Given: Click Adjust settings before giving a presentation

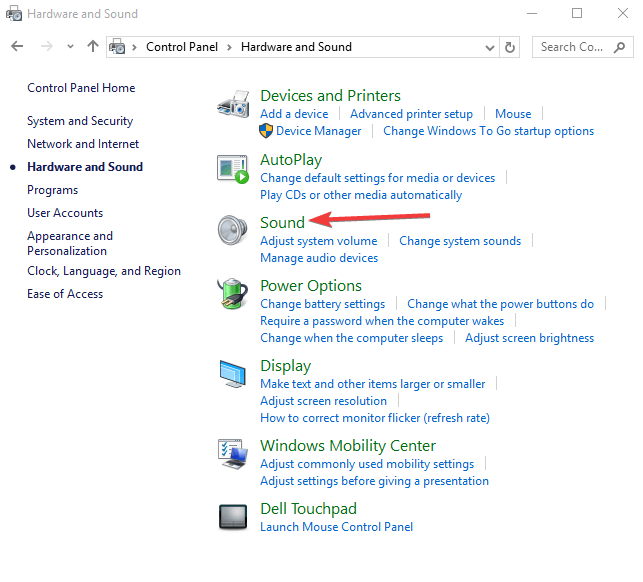Looking at the screenshot, I should [x=374, y=481].
